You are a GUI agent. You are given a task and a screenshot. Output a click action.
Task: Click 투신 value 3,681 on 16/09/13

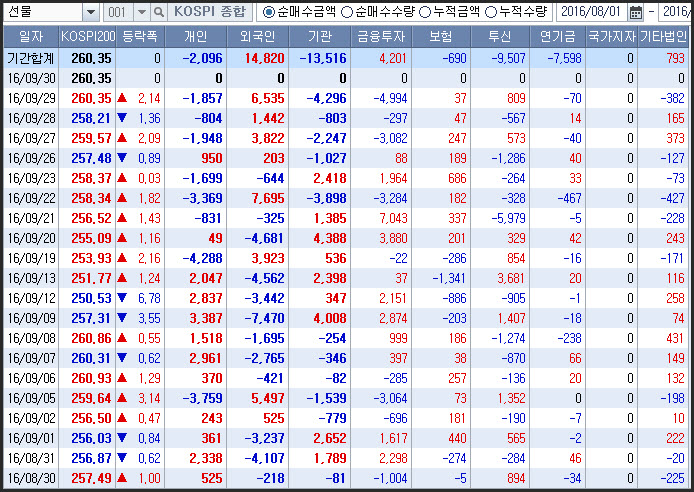(511, 278)
